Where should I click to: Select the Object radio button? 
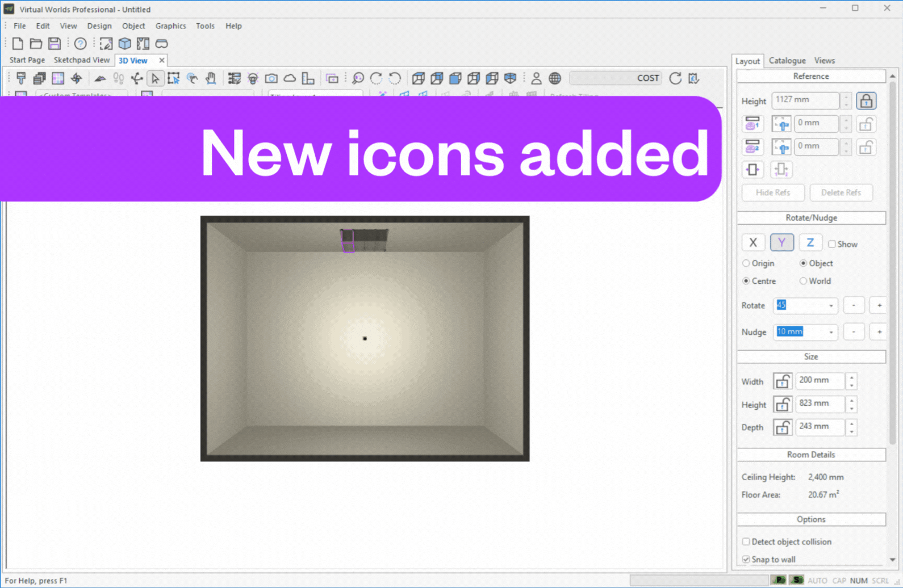tap(803, 263)
